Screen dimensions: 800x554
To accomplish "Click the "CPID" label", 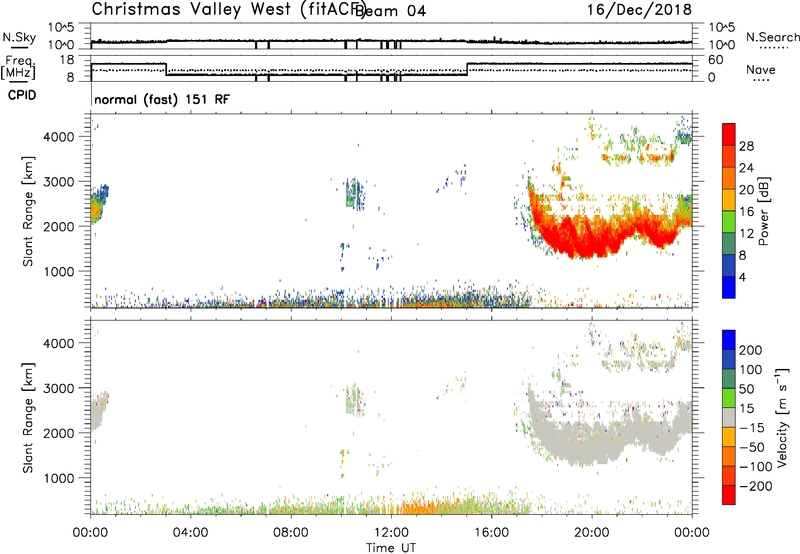I will coord(22,95).
